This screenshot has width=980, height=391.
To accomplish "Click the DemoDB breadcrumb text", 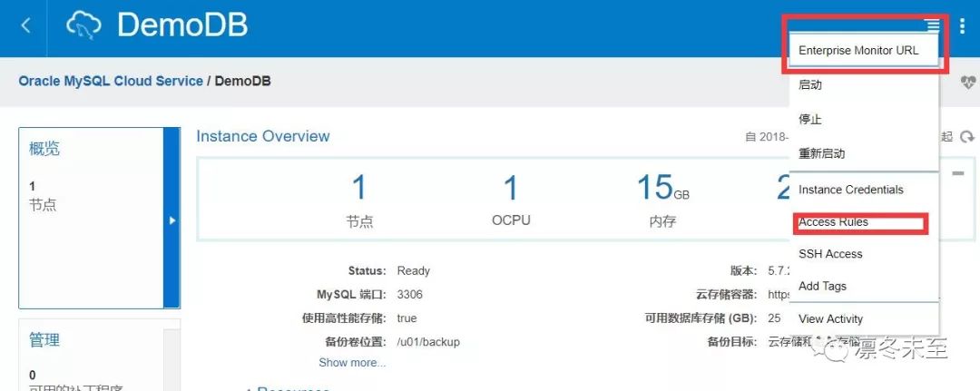I will (x=242, y=82).
